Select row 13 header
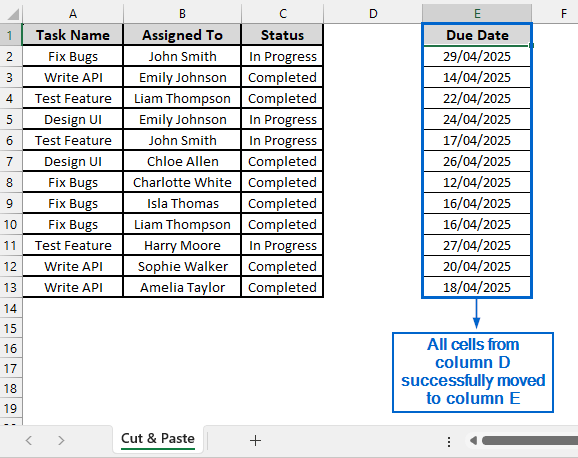578x458 pixels. (x=10, y=287)
